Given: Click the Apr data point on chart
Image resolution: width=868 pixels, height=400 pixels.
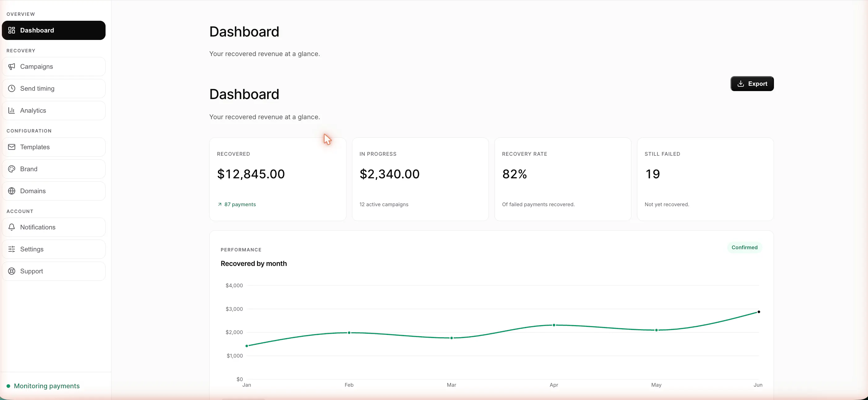Looking at the screenshot, I should (554, 325).
